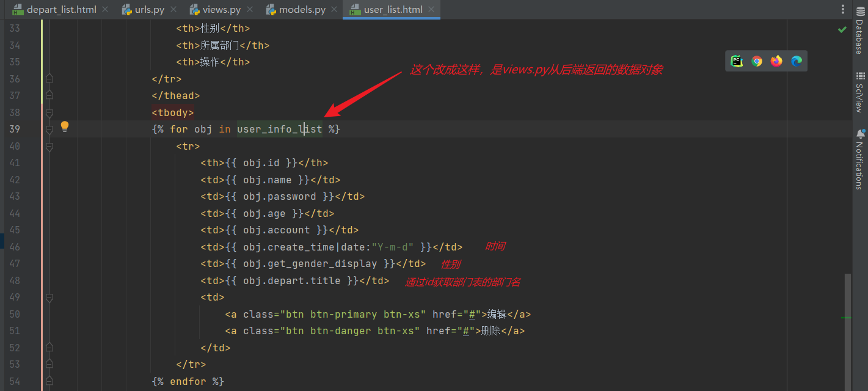The width and height of the screenshot is (868, 391).
Task: Click the inspections checkmark indicator
Action: 842,28
